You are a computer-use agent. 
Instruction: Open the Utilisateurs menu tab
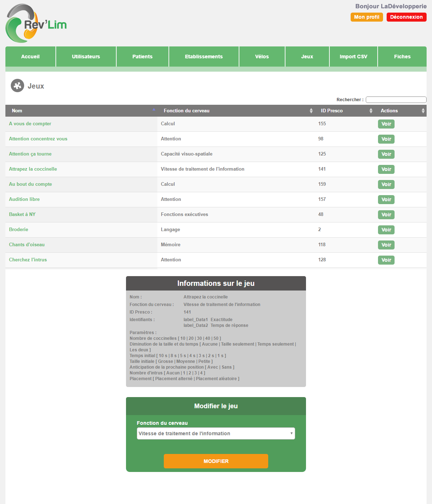(86, 57)
